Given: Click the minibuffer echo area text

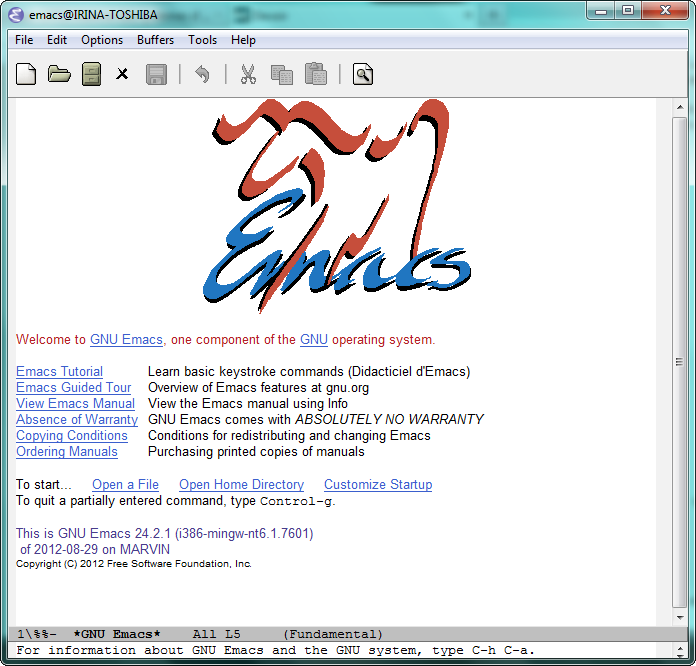Looking at the screenshot, I should click(276, 650).
